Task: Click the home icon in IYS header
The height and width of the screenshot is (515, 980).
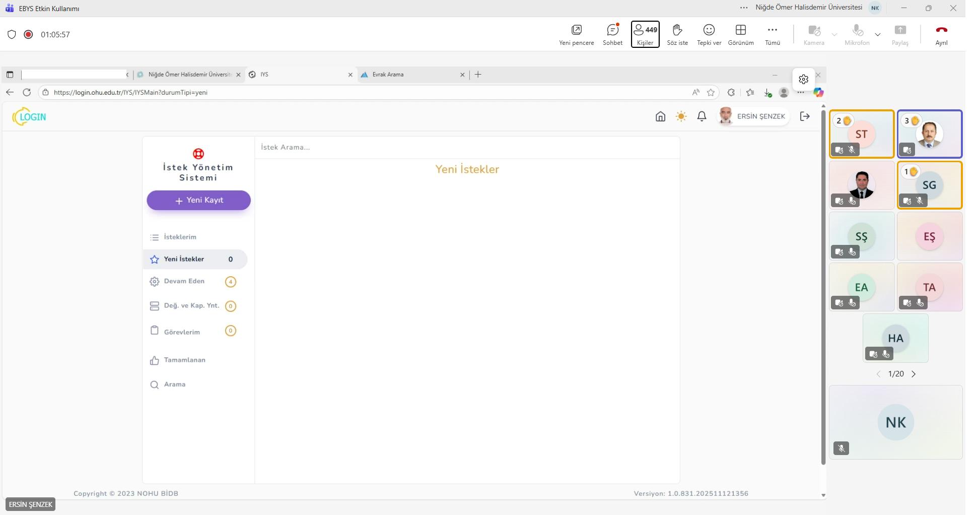Action: point(660,116)
